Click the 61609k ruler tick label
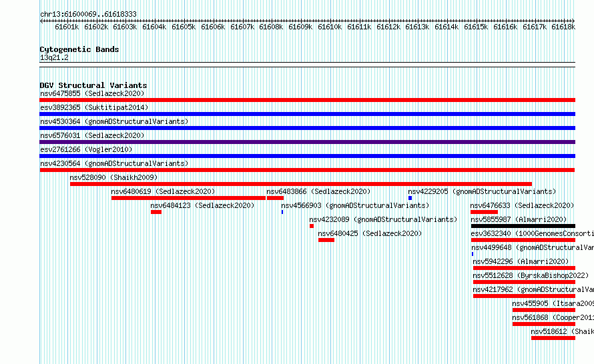The height and width of the screenshot is (364, 594). (x=300, y=27)
